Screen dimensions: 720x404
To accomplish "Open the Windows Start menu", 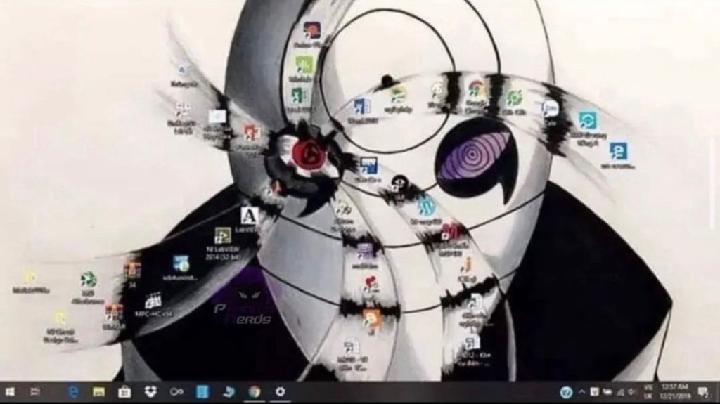I will pyautogui.click(x=10, y=392).
